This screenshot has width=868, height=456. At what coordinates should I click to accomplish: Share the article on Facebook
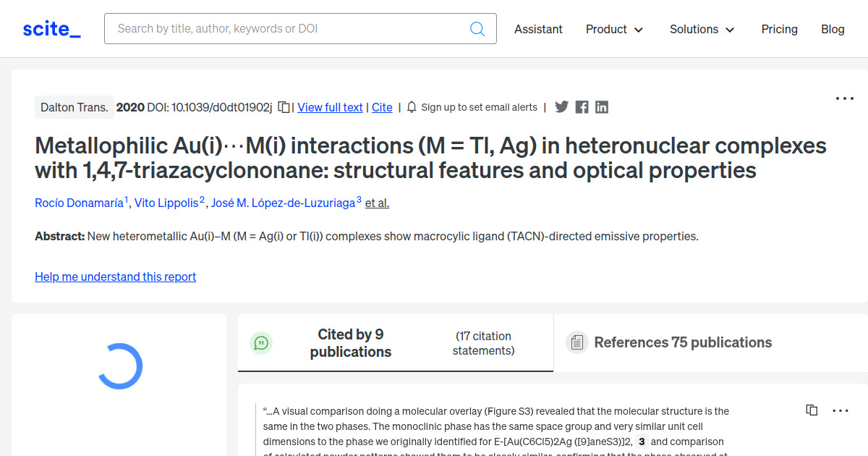582,106
